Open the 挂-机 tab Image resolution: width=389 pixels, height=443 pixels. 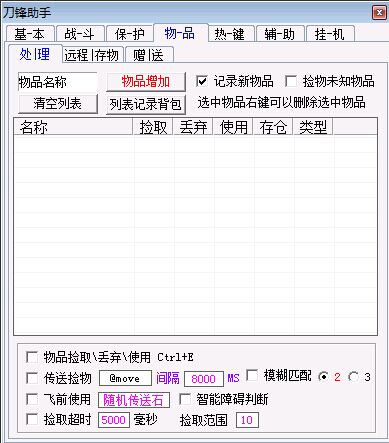click(330, 33)
